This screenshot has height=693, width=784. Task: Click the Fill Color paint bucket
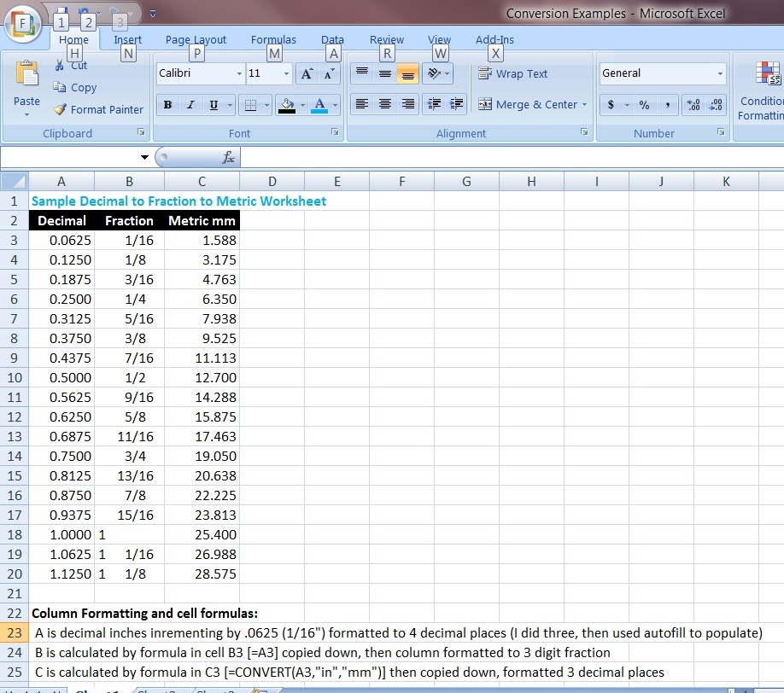(287, 105)
